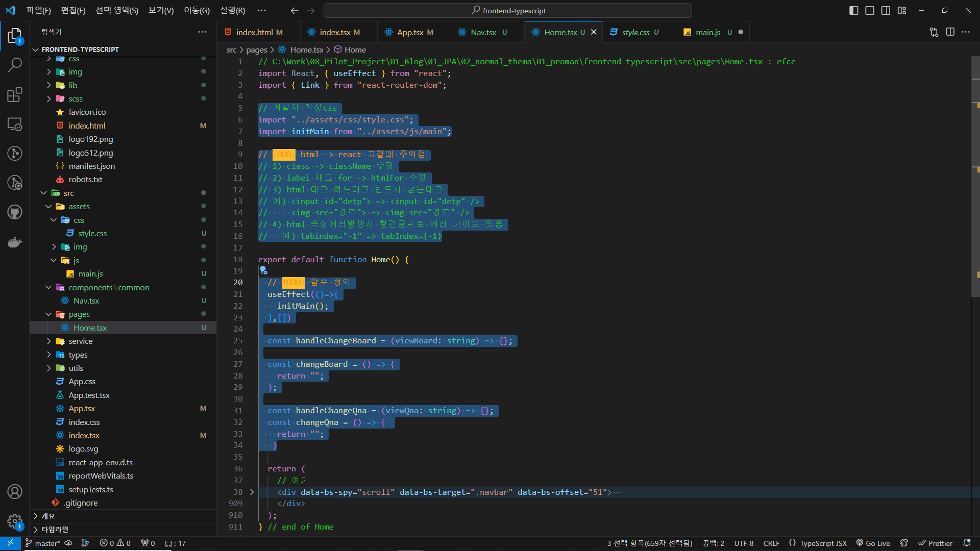Click the frontend-typescript command center search box

(x=508, y=11)
